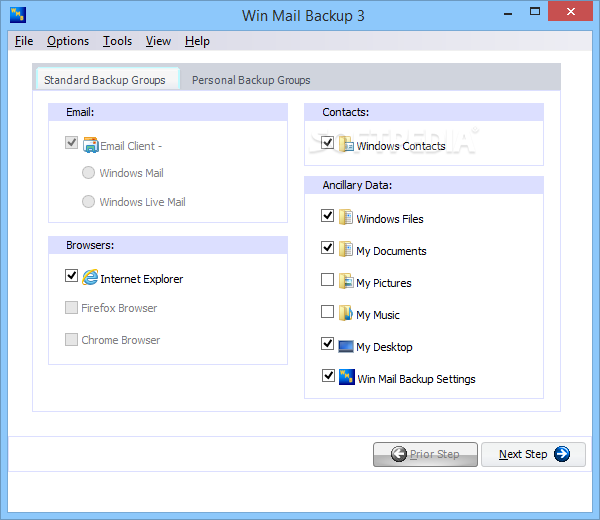Image resolution: width=600 pixels, height=520 pixels.
Task: Open the Tools menu
Action: [x=117, y=41]
